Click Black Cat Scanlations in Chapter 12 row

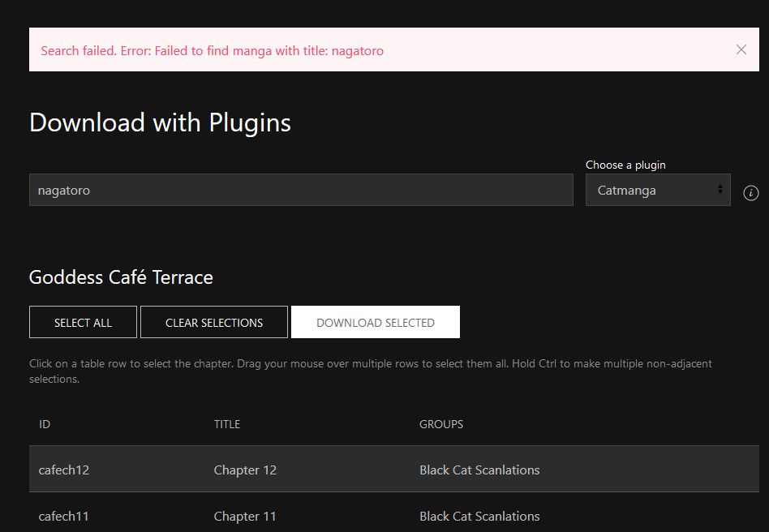479,470
